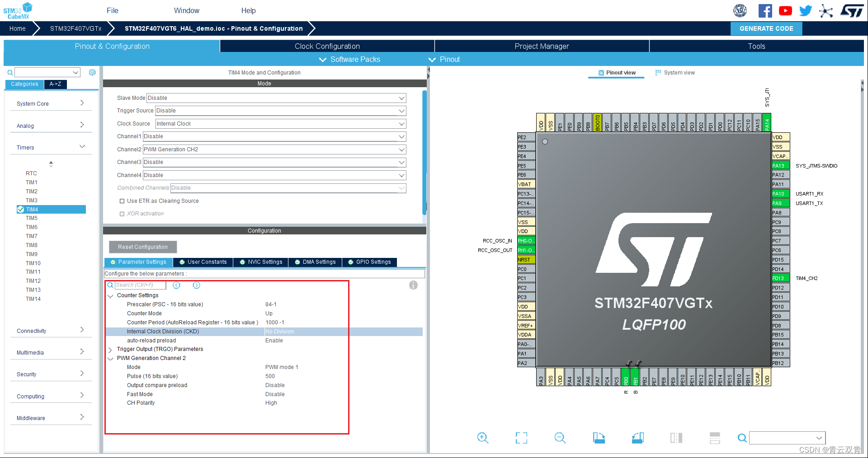This screenshot has width=868, height=458.
Task: Zoom out of the pinout view
Action: (x=560, y=438)
